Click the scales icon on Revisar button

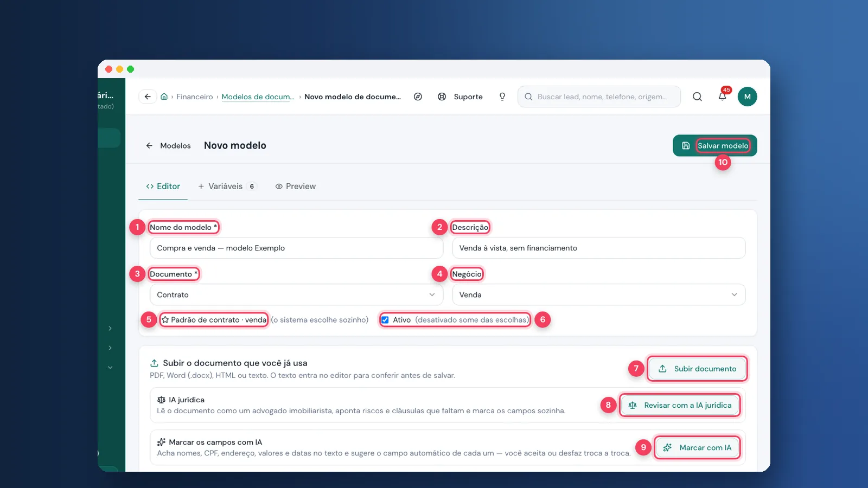(x=633, y=405)
